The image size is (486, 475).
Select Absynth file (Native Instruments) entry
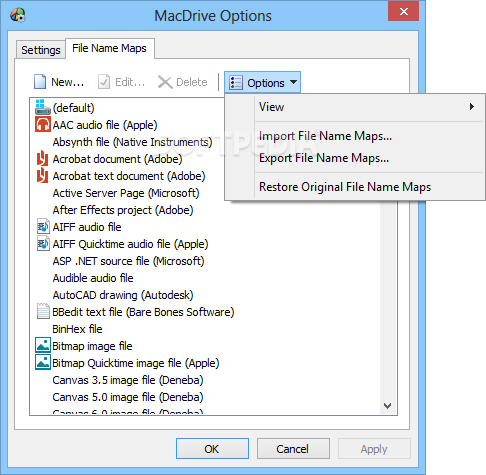pos(132,142)
